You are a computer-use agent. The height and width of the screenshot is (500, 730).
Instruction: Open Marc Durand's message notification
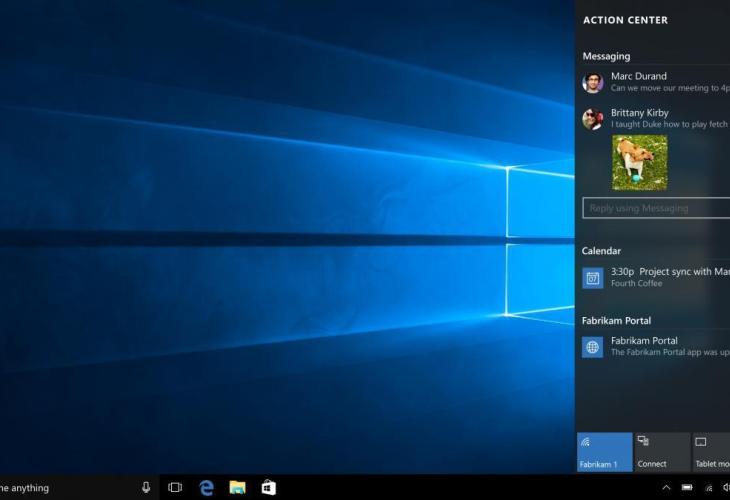click(x=665, y=82)
